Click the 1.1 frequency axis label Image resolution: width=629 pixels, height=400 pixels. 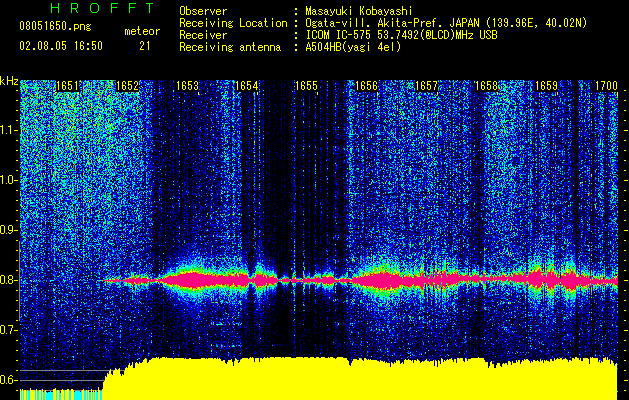pyautogui.click(x=9, y=130)
